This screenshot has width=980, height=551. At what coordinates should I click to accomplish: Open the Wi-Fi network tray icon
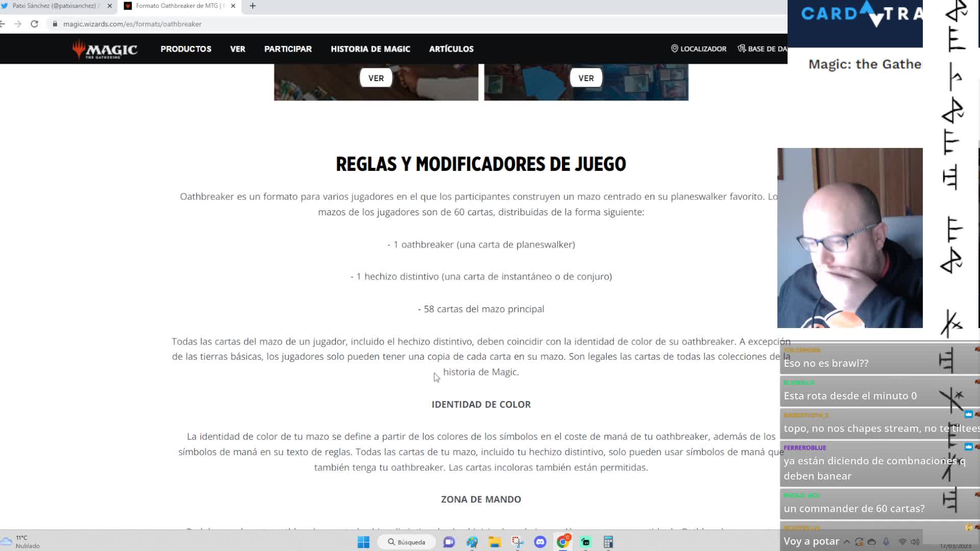[902, 542]
